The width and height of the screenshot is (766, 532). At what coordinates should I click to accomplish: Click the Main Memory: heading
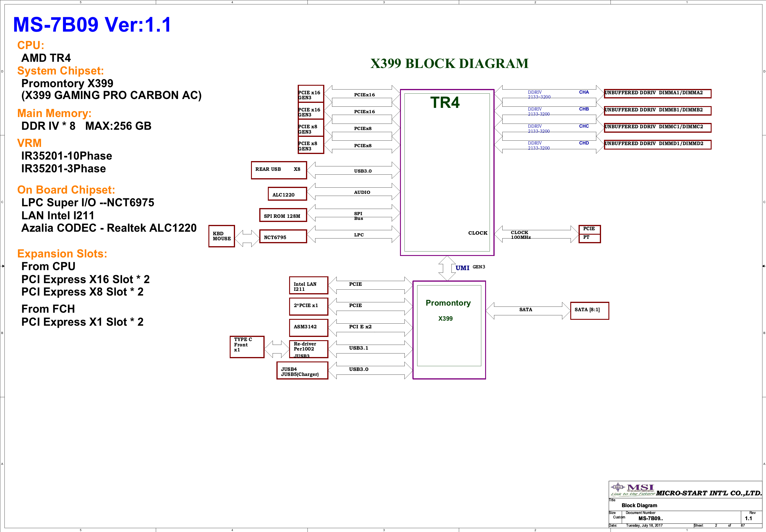coord(54,113)
